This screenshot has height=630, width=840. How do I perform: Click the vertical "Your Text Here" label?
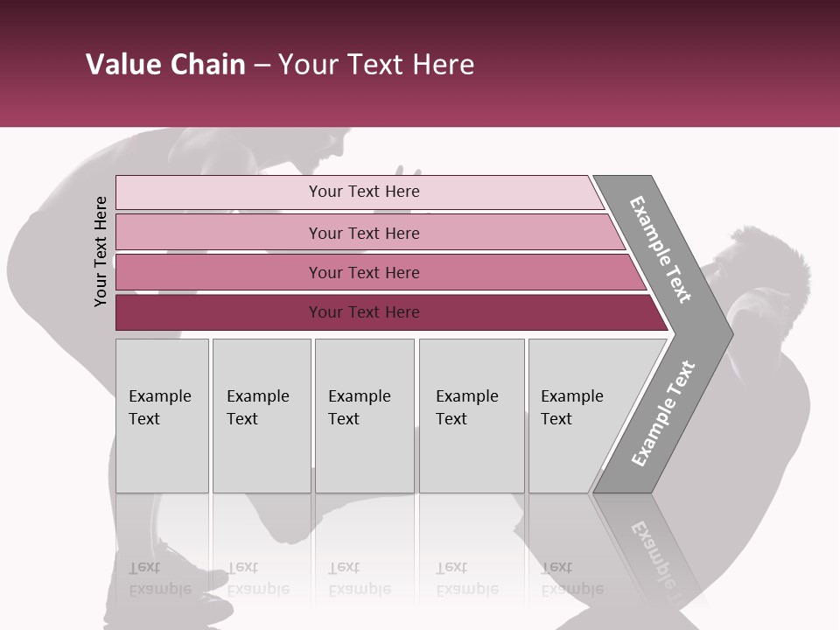pyautogui.click(x=101, y=251)
